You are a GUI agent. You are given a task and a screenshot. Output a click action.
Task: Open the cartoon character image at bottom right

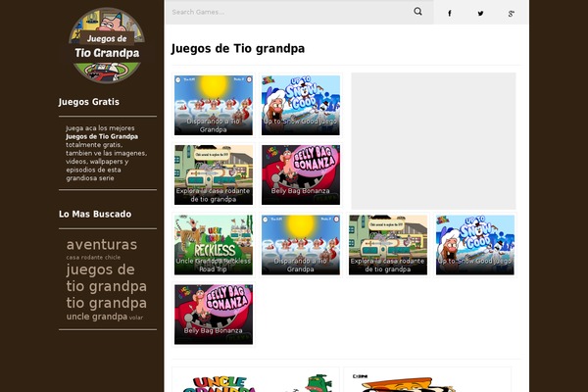click(427, 380)
